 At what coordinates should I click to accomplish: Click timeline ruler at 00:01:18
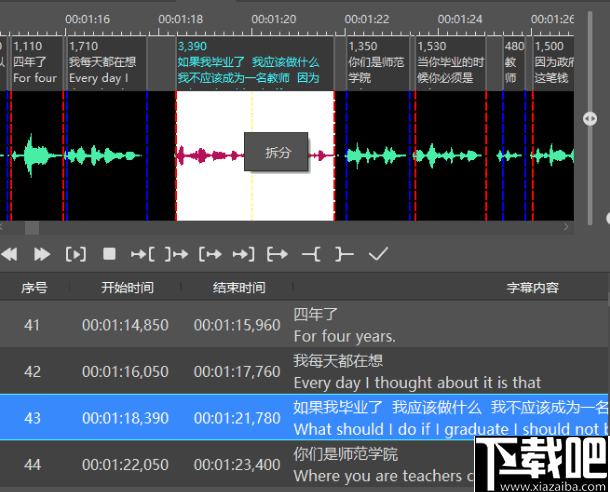[x=181, y=19]
